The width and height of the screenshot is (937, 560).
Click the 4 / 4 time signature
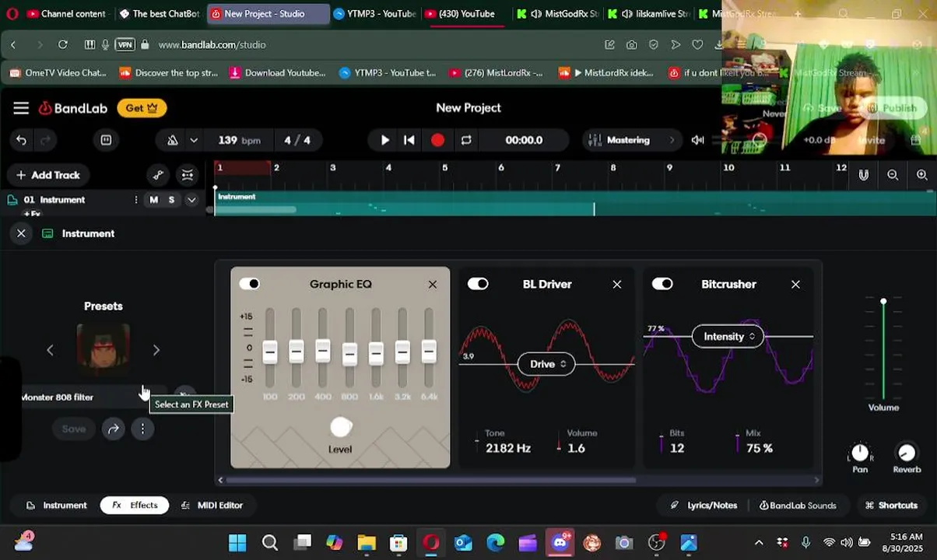(x=297, y=140)
